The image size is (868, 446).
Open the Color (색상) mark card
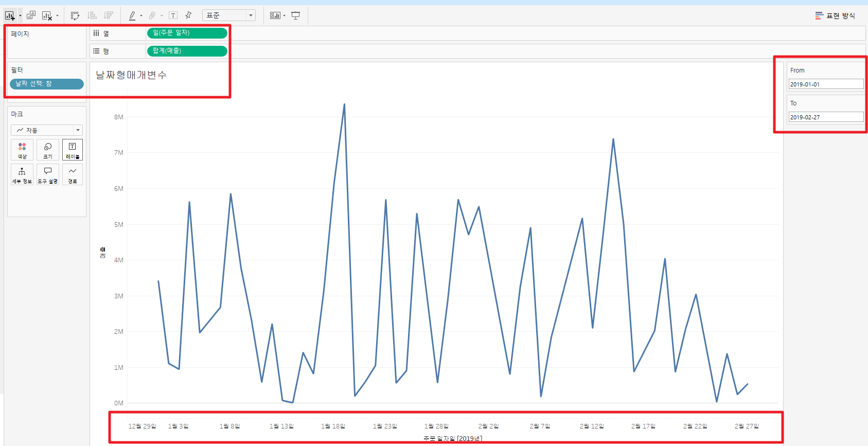coord(22,150)
